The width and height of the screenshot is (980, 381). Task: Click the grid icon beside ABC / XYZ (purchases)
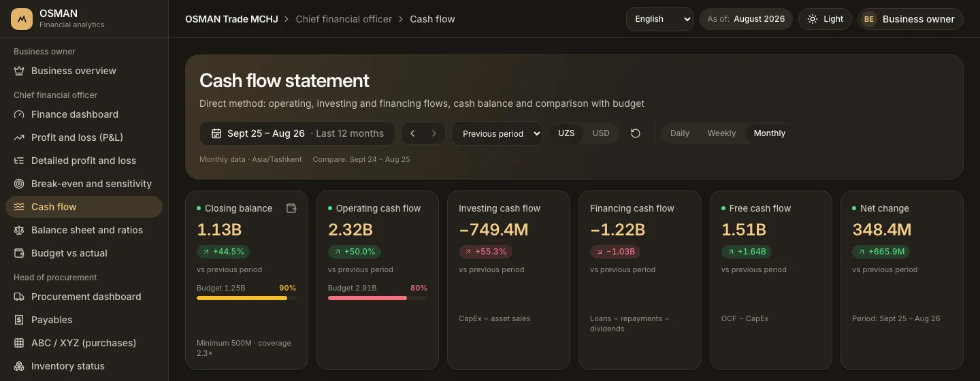coord(19,343)
